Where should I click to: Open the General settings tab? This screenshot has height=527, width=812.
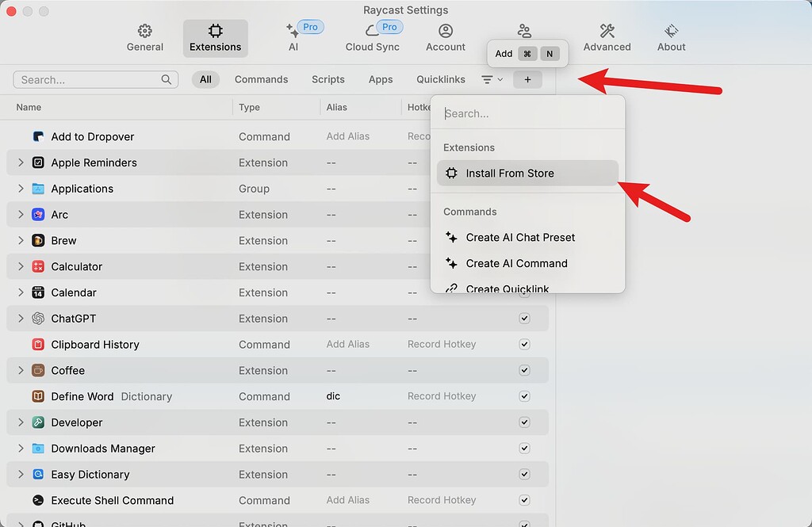click(144, 38)
